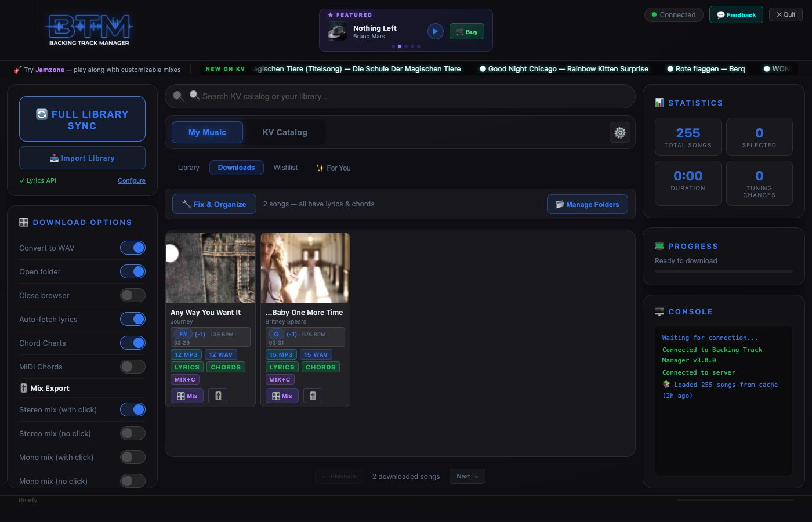Click Import Library button
812x522 pixels.
pos(82,158)
